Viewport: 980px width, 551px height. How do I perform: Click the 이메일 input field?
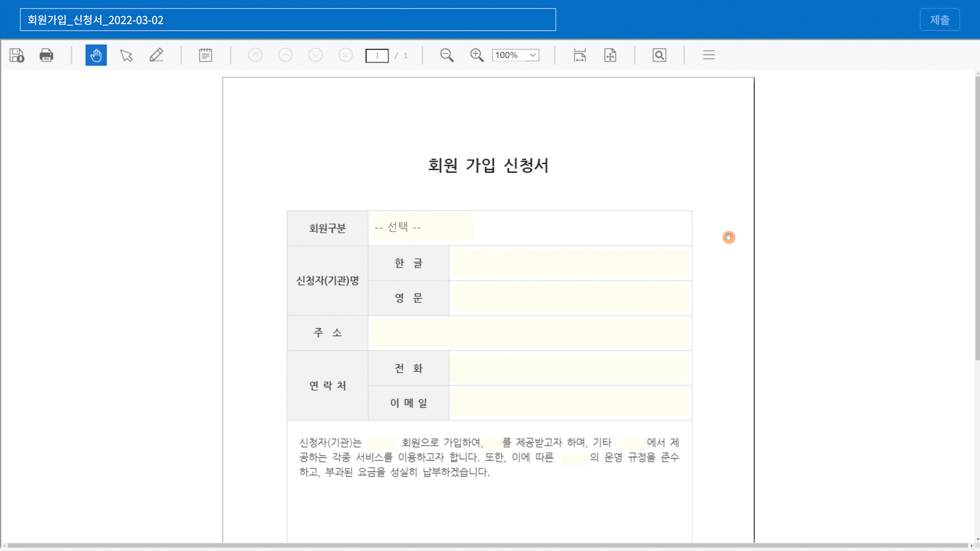tap(570, 403)
